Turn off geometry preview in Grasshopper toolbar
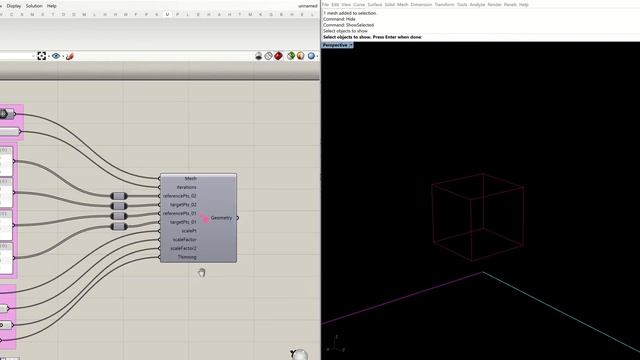Image resolution: width=640 pixels, height=360 pixels. 258,56
